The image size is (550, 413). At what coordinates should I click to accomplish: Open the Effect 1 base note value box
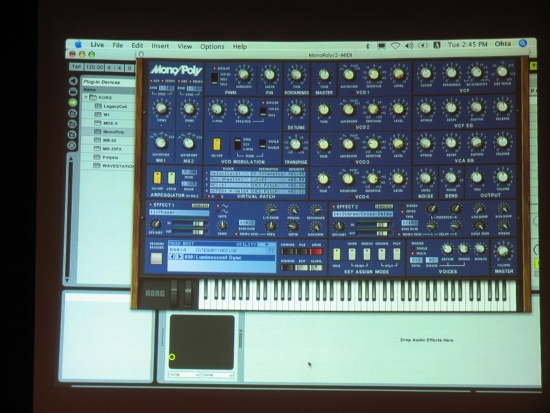coord(247,223)
